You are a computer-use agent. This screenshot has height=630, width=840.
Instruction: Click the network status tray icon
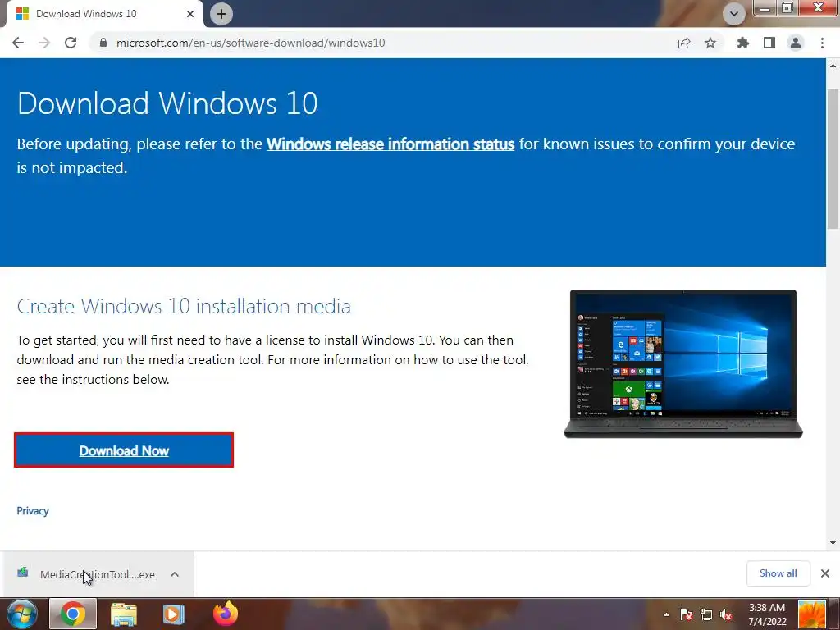pos(706,614)
